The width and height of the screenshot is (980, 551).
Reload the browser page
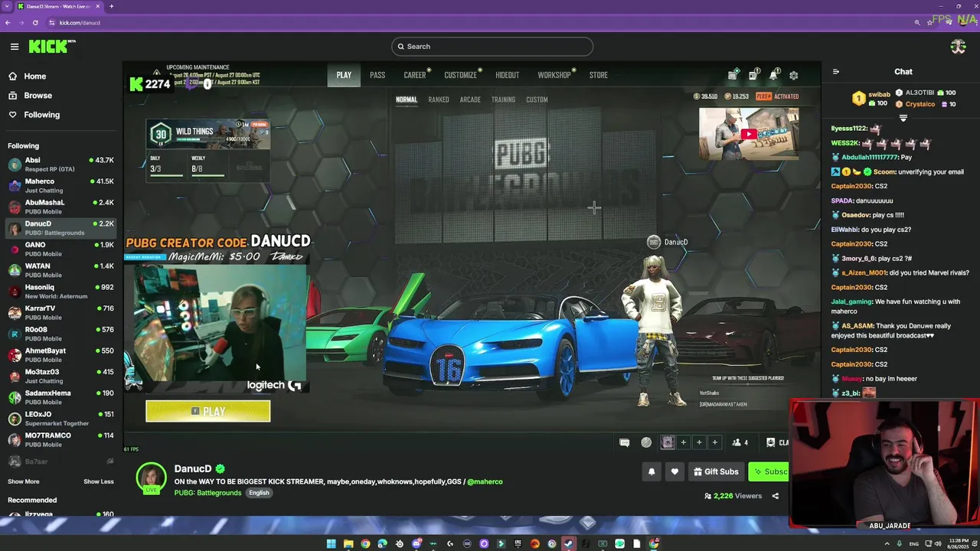pyautogui.click(x=35, y=23)
